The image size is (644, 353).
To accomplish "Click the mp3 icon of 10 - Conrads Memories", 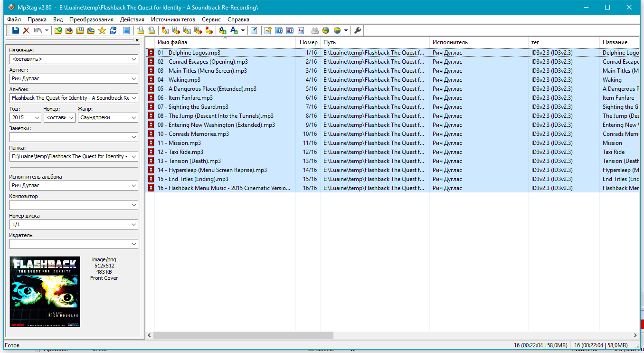I will click(151, 134).
